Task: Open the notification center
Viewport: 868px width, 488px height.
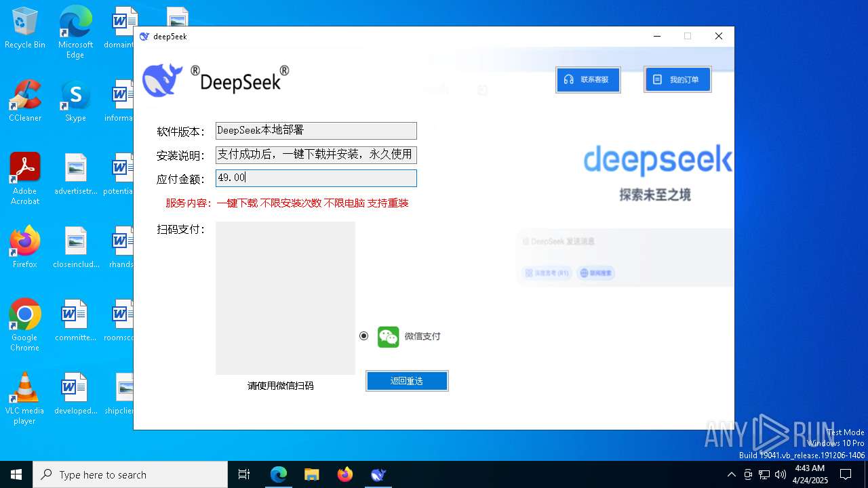Action: coord(846,474)
